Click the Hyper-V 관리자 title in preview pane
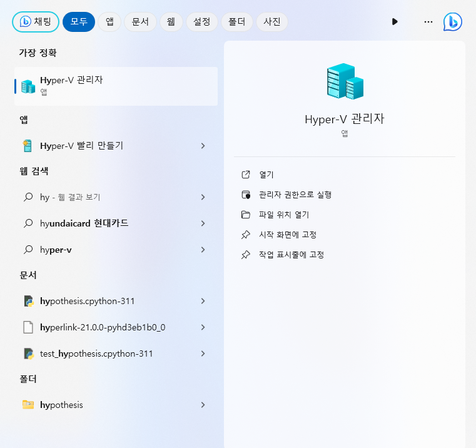Screen dimensions: 476x448 [345, 119]
